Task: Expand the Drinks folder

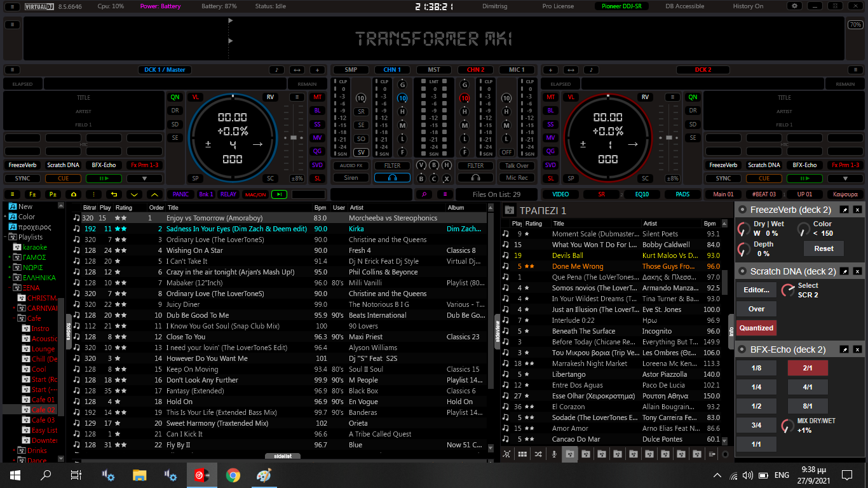Action: pyautogui.click(x=15, y=451)
